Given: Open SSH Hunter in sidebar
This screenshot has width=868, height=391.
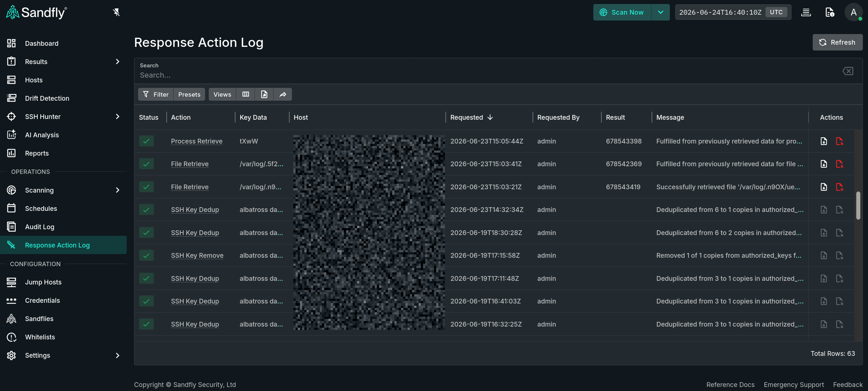Looking at the screenshot, I should [43, 117].
